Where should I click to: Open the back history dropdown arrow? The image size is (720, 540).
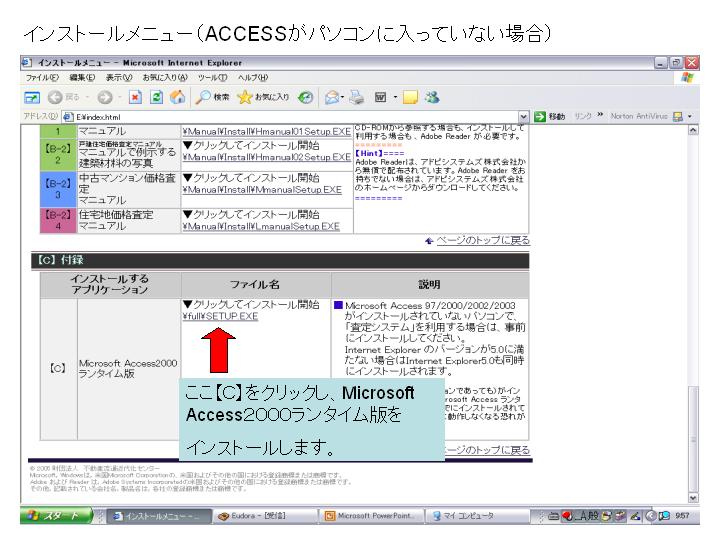[x=87, y=97]
